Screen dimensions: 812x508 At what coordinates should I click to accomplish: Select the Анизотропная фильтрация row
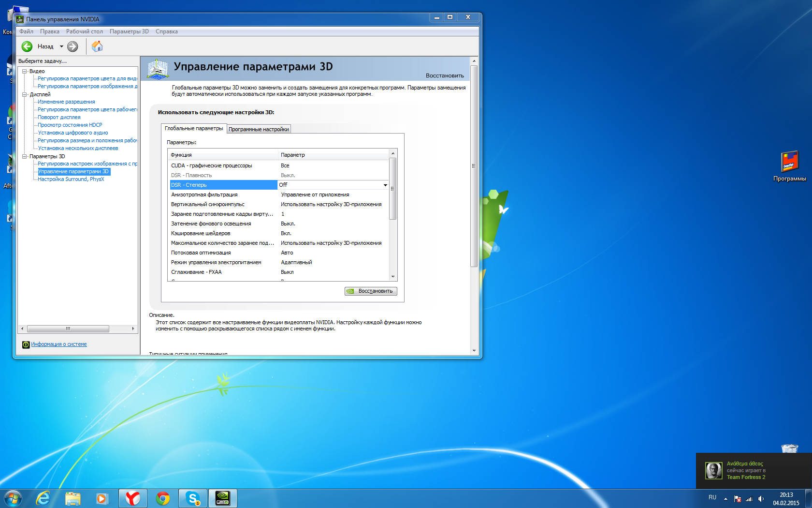(x=279, y=194)
